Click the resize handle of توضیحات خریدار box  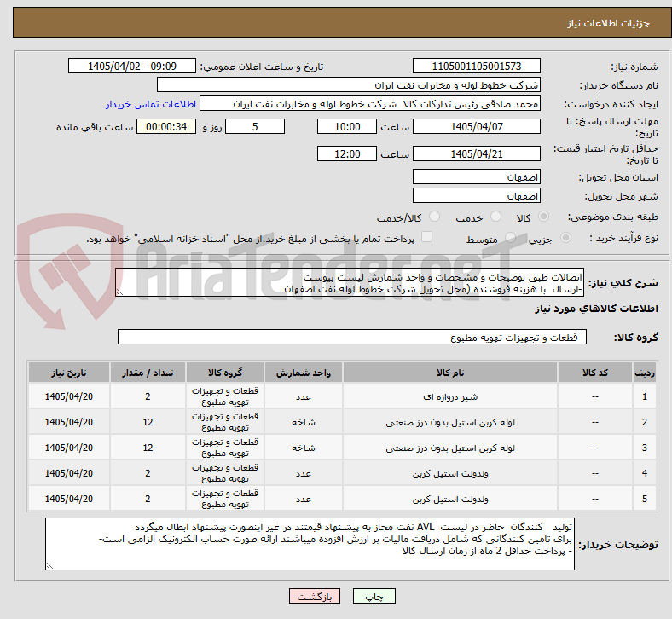tap(49, 566)
